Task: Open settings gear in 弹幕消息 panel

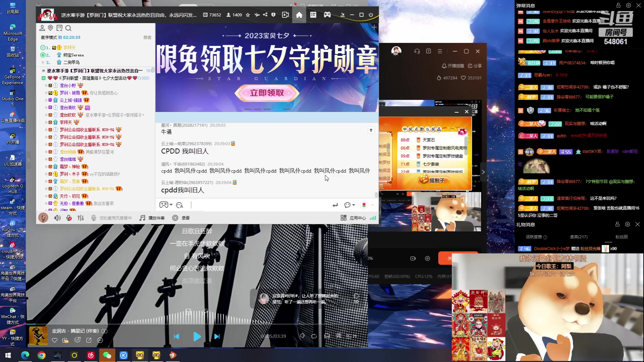Action: 629,5
